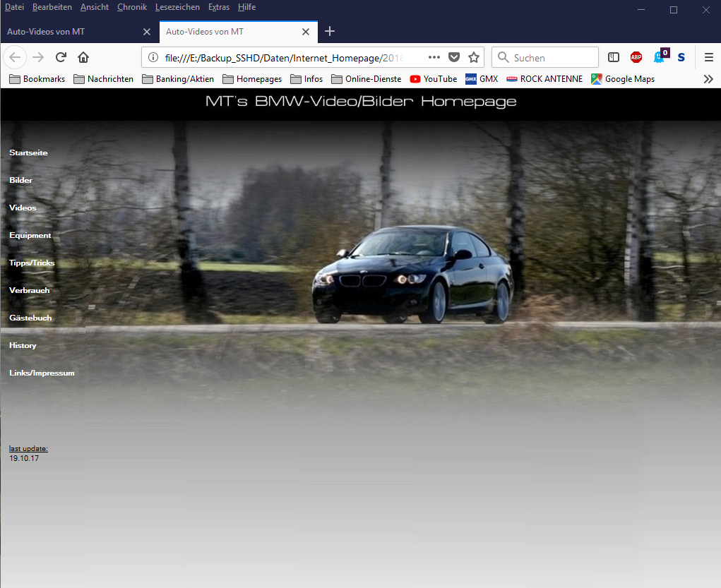Screen dimensions: 721x588
Task: Open the Tipps/Tricks page link
Action: [32, 263]
